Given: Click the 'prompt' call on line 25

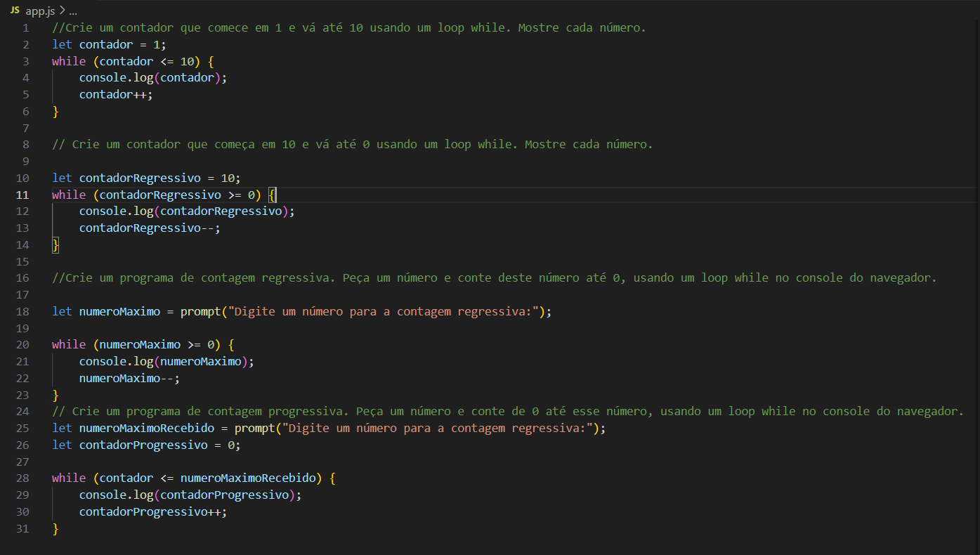Looking at the screenshot, I should click(254, 428).
